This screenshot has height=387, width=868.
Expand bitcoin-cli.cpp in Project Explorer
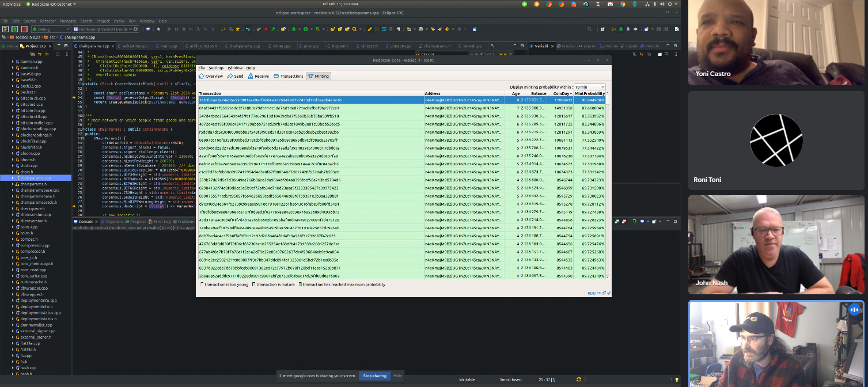click(x=13, y=98)
